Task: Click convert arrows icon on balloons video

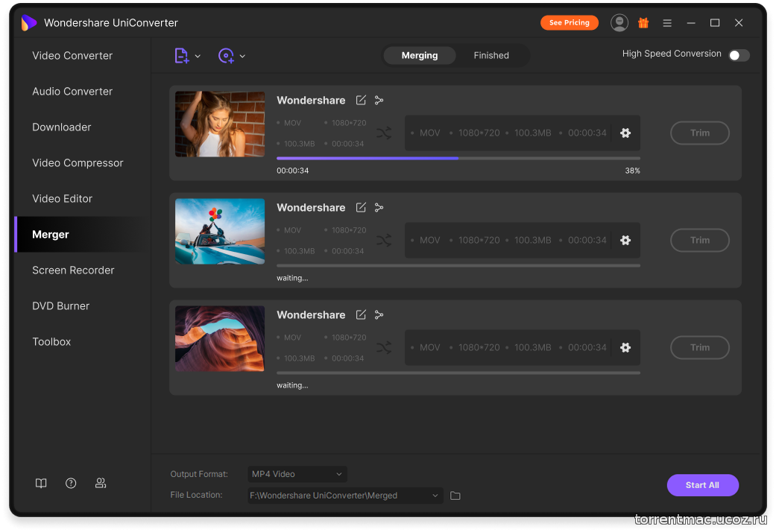Action: click(x=384, y=240)
